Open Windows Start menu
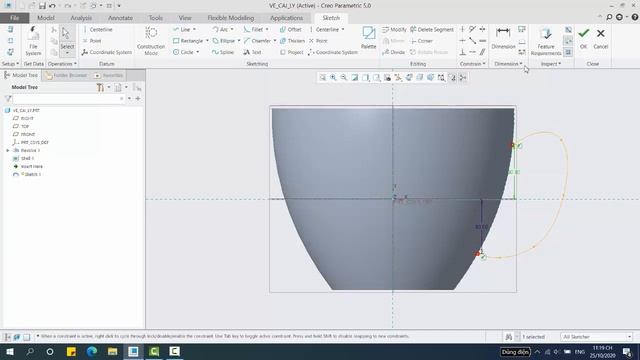Viewport: 640px width, 360px height. [10, 351]
